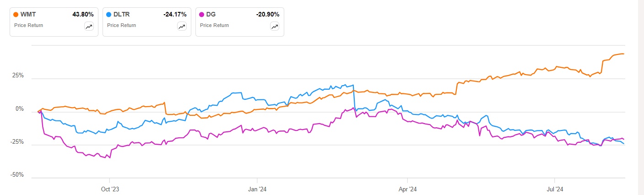
Task: Click the DLTR trend chart icon
Action: (x=182, y=27)
